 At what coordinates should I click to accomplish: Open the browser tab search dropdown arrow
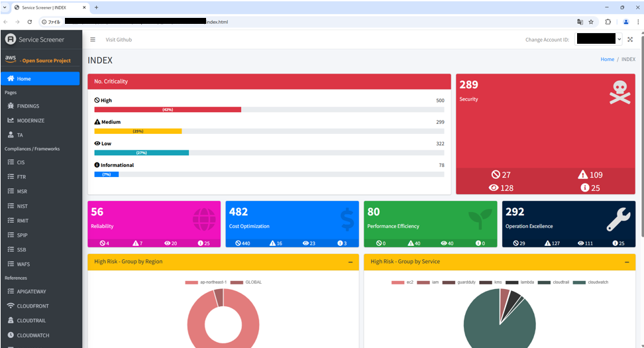(5, 7)
